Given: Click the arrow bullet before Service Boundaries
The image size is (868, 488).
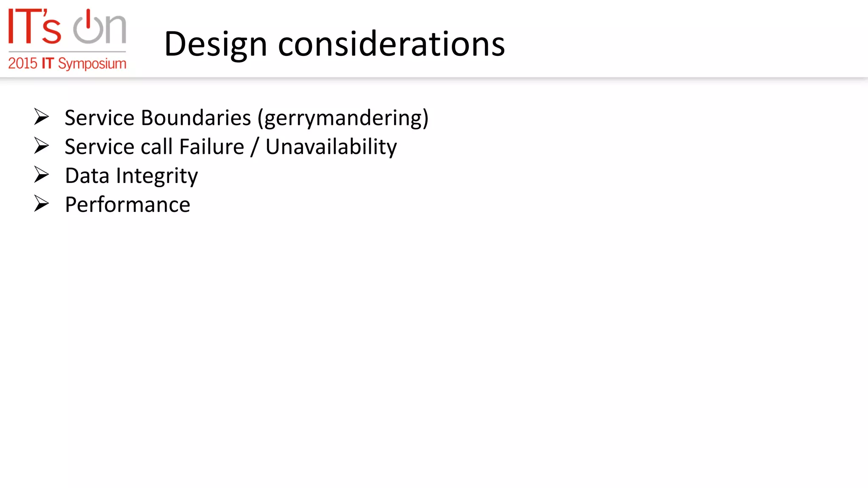Looking at the screenshot, I should (42, 117).
